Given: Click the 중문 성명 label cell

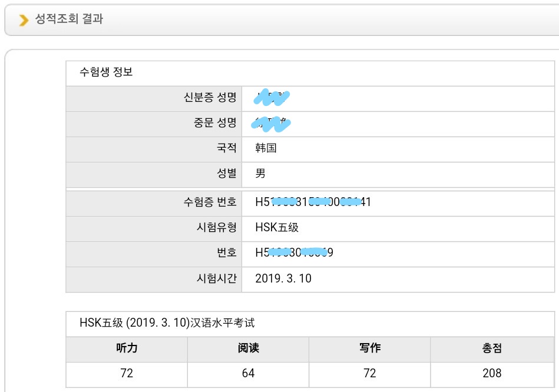Looking at the screenshot, I should point(215,123).
